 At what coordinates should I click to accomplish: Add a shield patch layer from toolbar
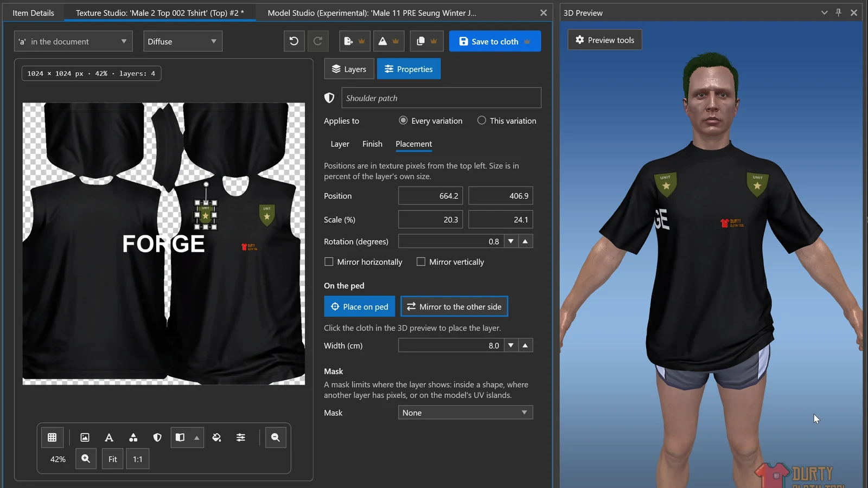157,438
